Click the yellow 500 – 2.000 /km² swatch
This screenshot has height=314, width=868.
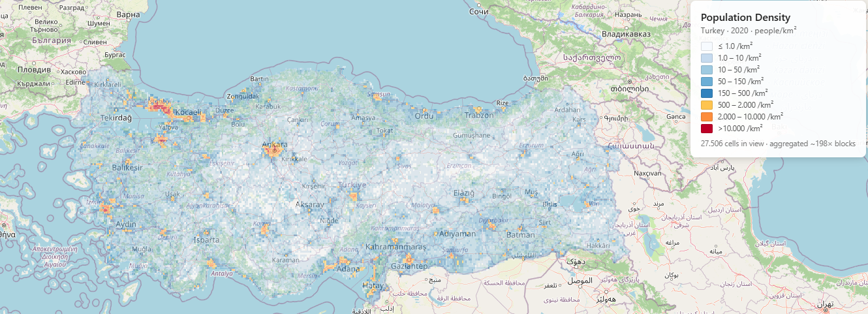tap(706, 105)
